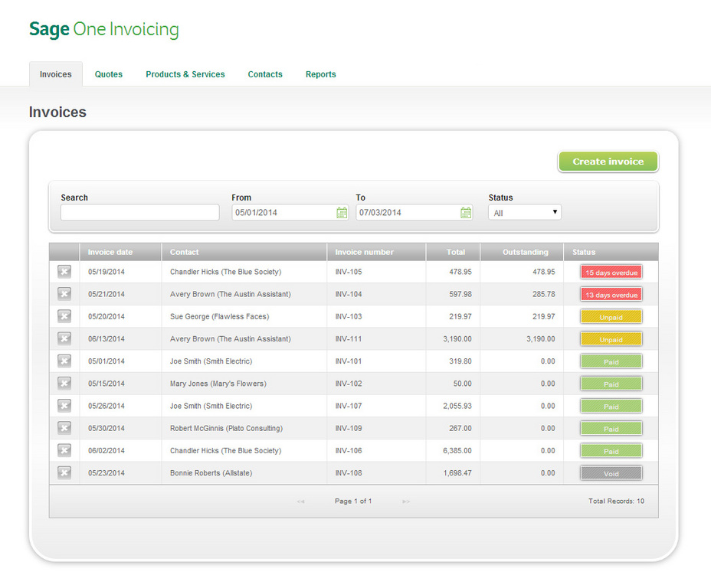Switch to the Quotes tab
The image size is (711, 588).
[x=108, y=74]
